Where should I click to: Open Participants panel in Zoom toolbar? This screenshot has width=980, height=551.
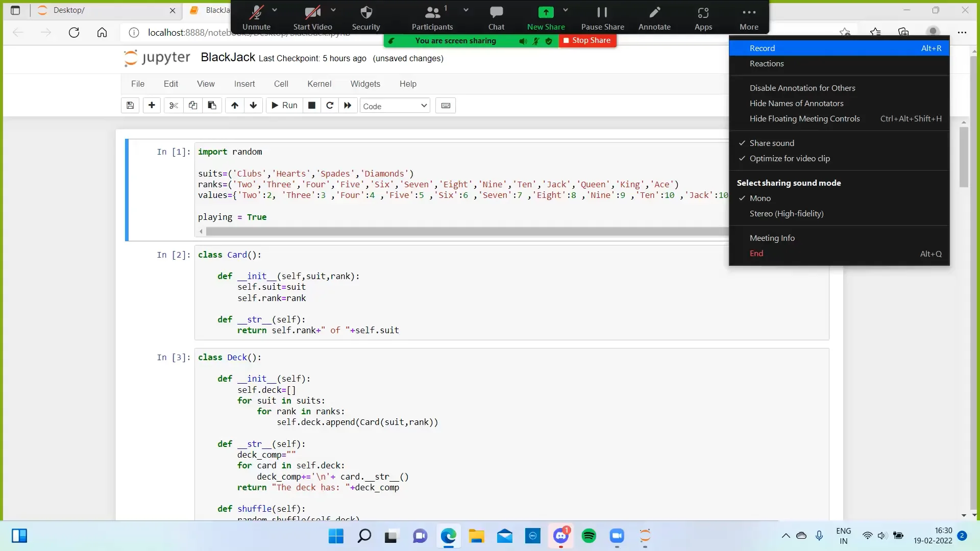(432, 18)
